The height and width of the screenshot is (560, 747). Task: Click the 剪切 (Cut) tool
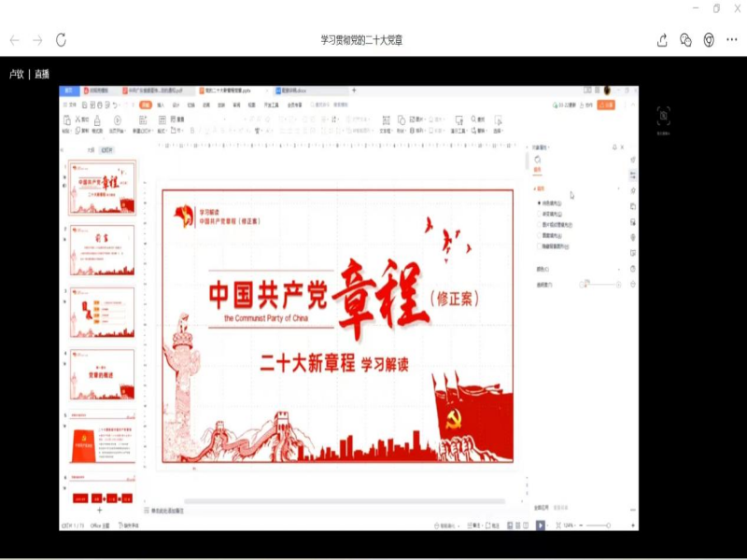pyautogui.click(x=82, y=119)
